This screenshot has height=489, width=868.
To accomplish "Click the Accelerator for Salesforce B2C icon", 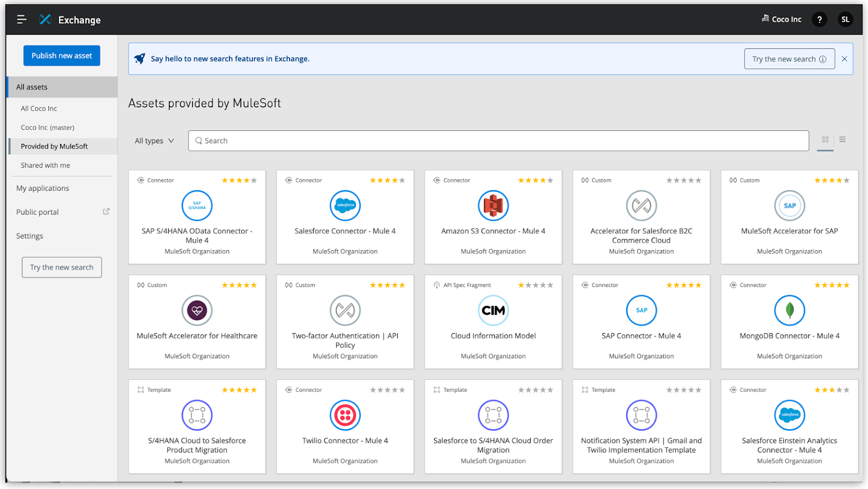I will point(641,206).
